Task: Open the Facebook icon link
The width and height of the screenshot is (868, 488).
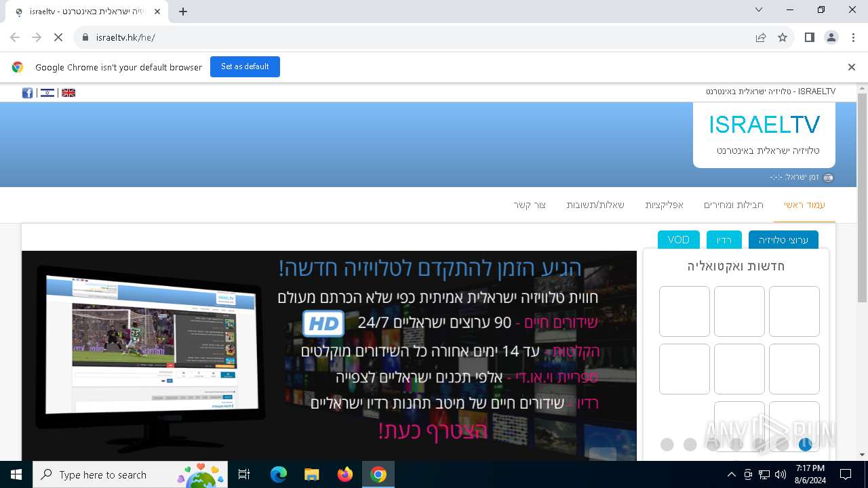Action: [27, 93]
